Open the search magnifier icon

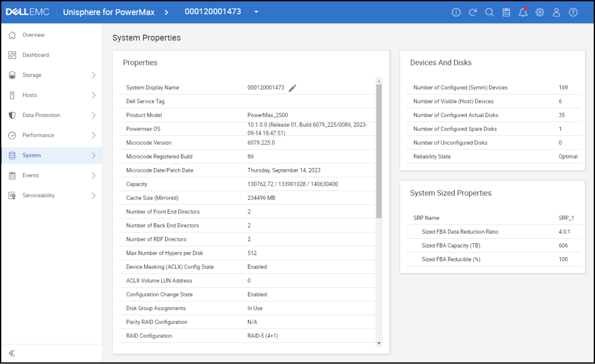(x=490, y=12)
